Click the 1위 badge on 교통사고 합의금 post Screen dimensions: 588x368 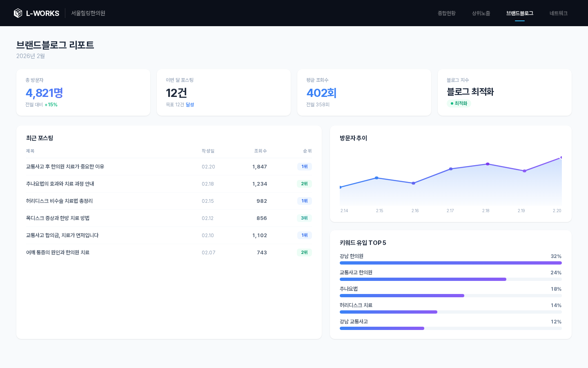click(304, 235)
